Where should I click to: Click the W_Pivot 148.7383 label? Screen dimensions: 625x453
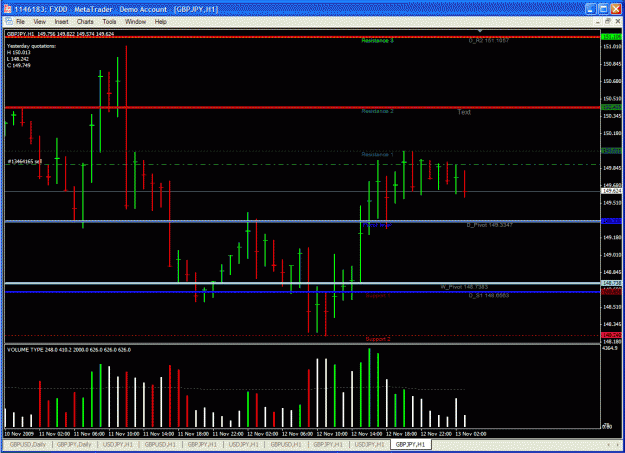click(x=464, y=287)
